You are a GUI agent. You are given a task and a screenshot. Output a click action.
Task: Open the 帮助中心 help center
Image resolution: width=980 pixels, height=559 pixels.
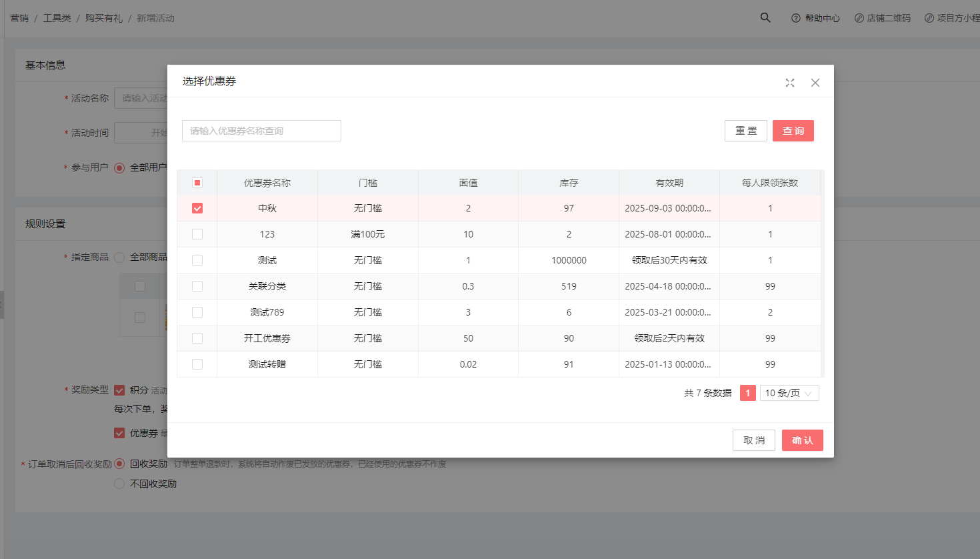[x=815, y=18]
